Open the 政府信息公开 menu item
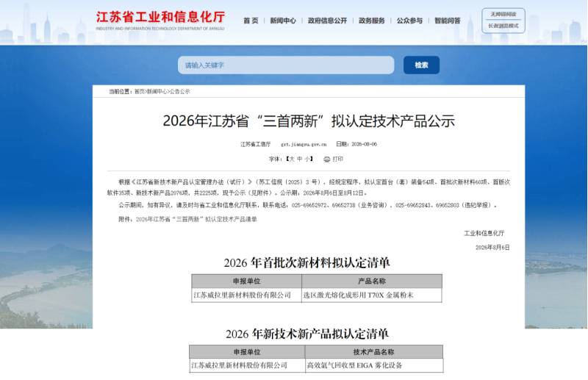The width and height of the screenshot is (588, 380). (327, 21)
